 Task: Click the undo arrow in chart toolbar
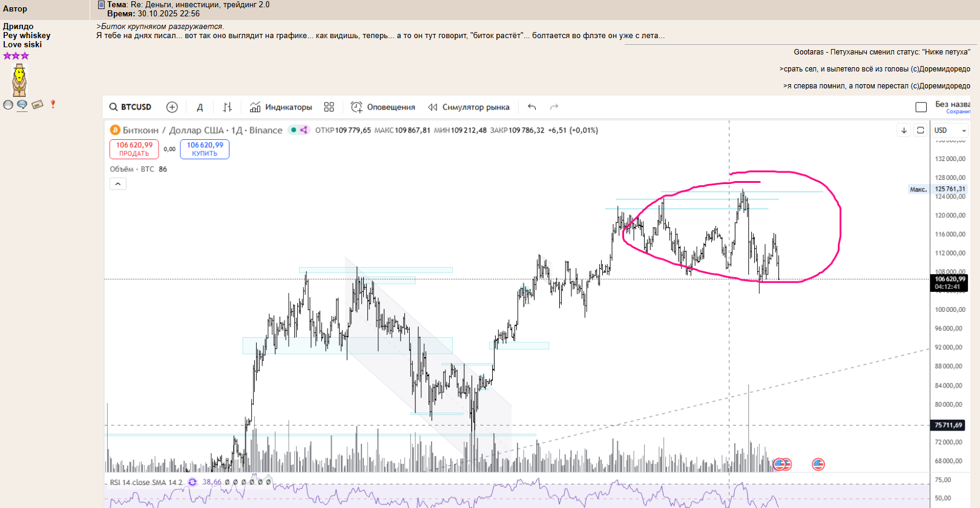coord(531,107)
